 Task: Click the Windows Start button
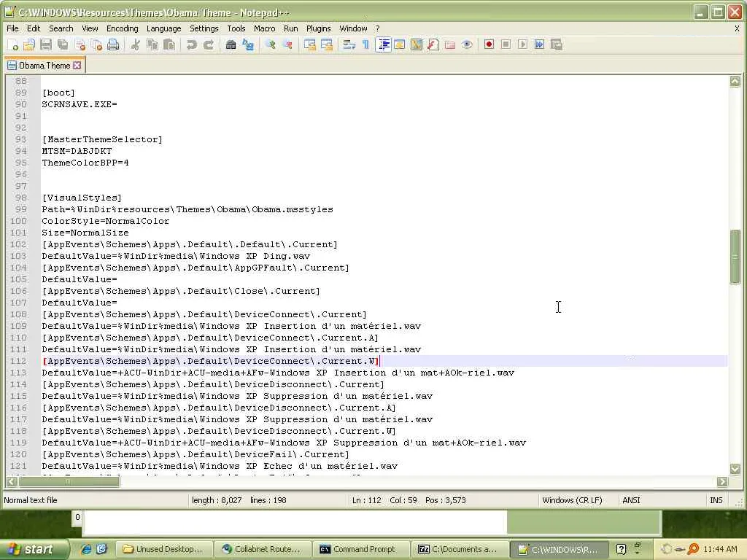[x=34, y=549]
